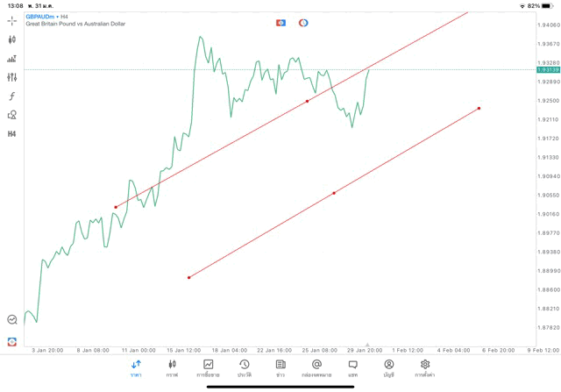The height and width of the screenshot is (392, 561).
Task: Open the ประวัติ (History) tab
Action: pyautogui.click(x=245, y=368)
